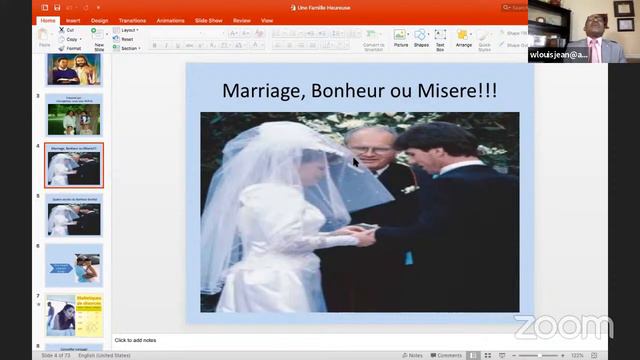This screenshot has height=360, width=640.
Task: Click the Copy icon
Action: coord(62,39)
